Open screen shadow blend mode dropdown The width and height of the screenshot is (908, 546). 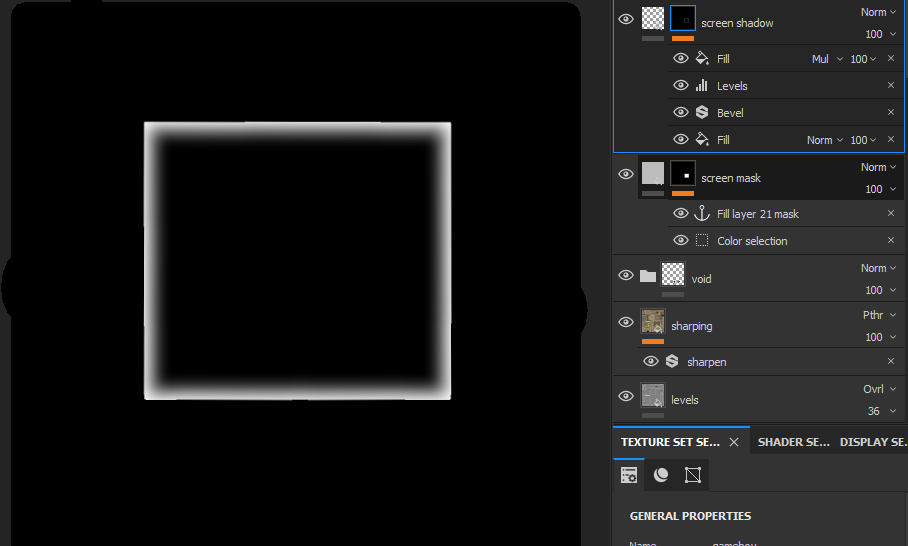point(878,12)
